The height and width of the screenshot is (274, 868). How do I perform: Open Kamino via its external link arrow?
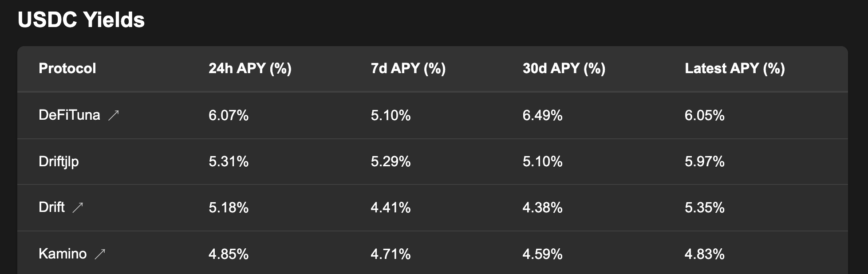click(100, 254)
